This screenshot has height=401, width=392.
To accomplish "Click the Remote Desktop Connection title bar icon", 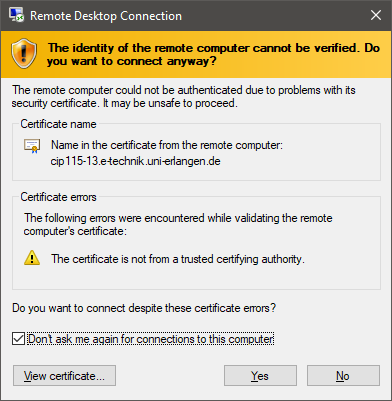I will click(17, 15).
